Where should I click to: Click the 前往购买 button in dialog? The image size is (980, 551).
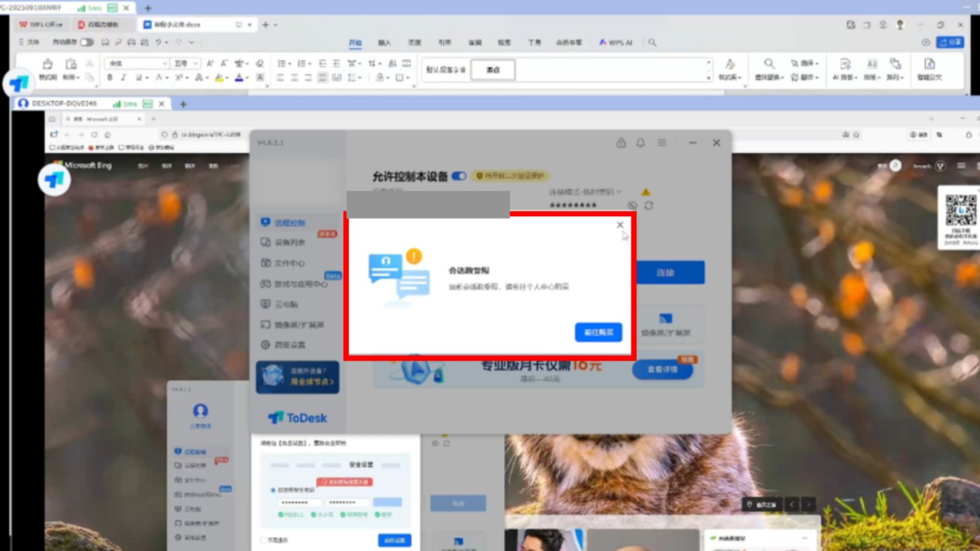coord(598,332)
